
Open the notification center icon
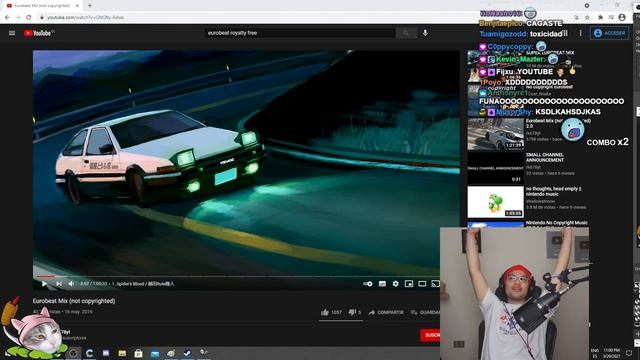point(629,353)
